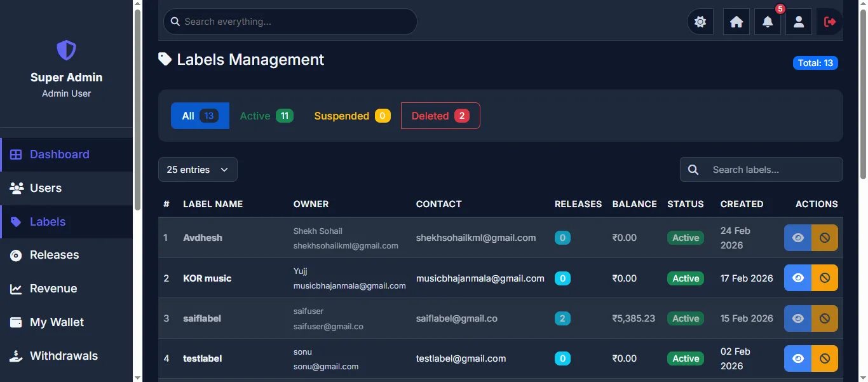Suspend KOR music label with ban icon
This screenshot has height=382, width=868.
click(825, 278)
